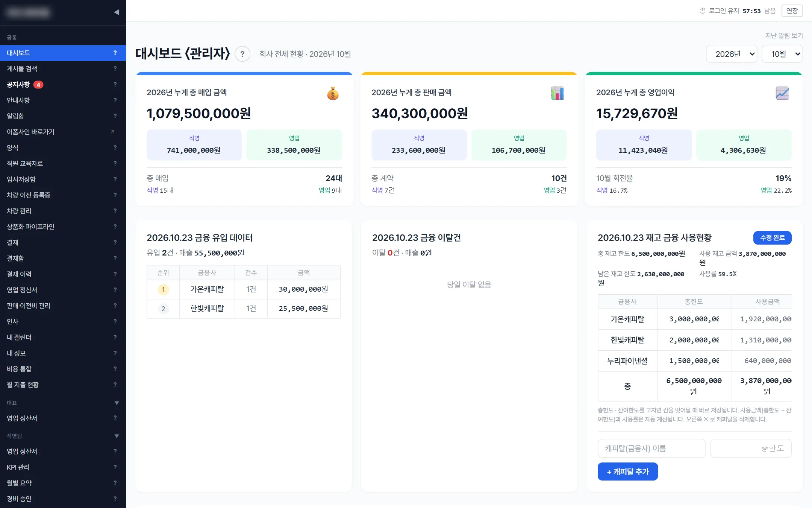Open 월별 요약 in 직영팀 section
The image size is (812, 508).
click(63, 483)
